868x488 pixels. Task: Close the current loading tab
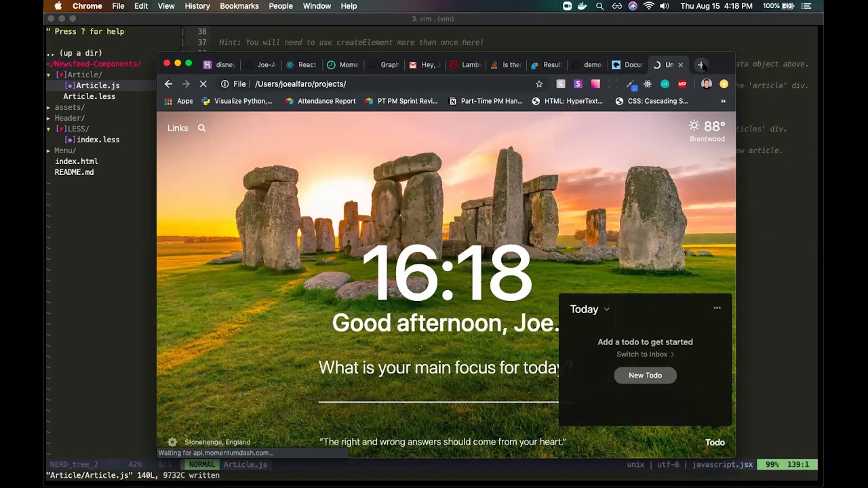point(680,65)
